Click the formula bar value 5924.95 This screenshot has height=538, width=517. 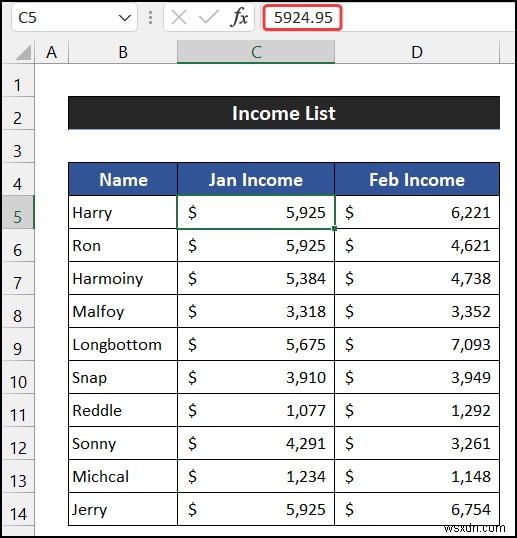point(302,17)
